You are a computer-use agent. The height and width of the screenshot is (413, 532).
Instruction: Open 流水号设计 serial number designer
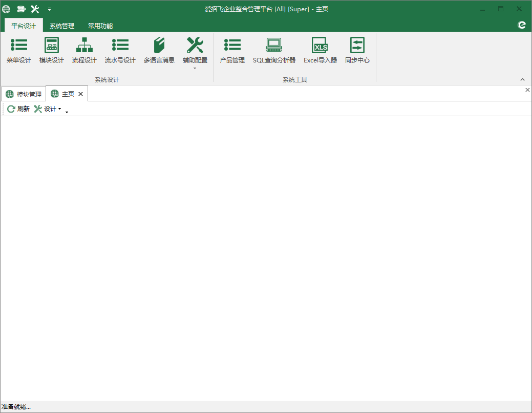click(120, 51)
